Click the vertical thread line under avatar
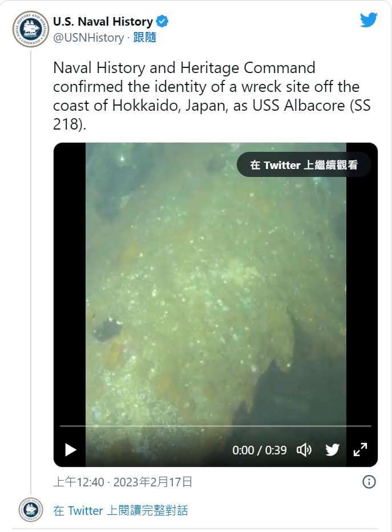 click(x=31, y=272)
